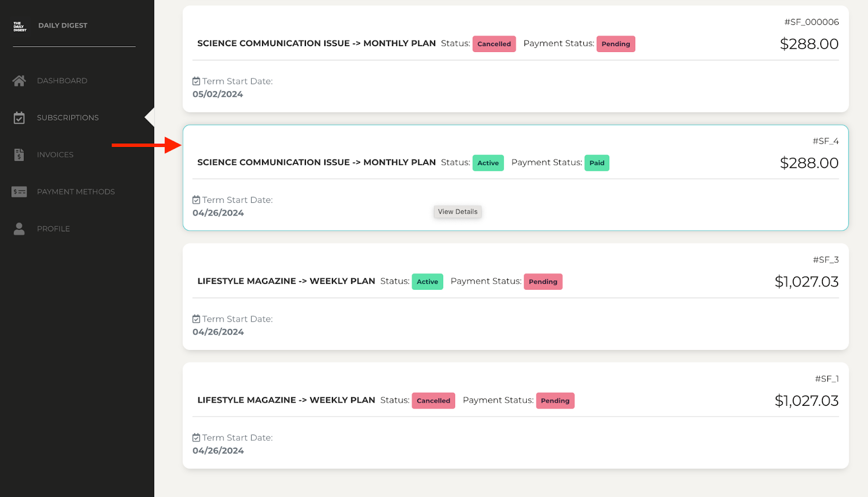Click the $288.00 amount on the active subscription
The height and width of the screenshot is (497, 868).
pos(809,162)
